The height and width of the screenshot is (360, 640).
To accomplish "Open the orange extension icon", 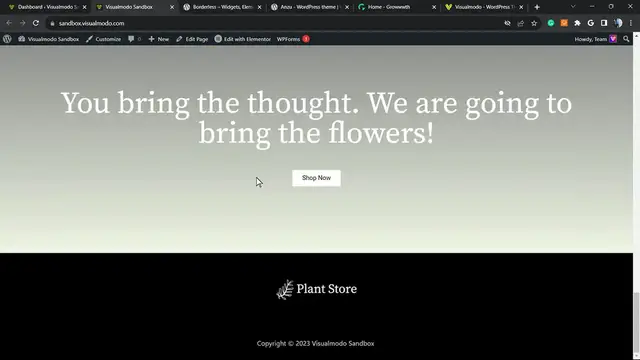I will point(564,23).
